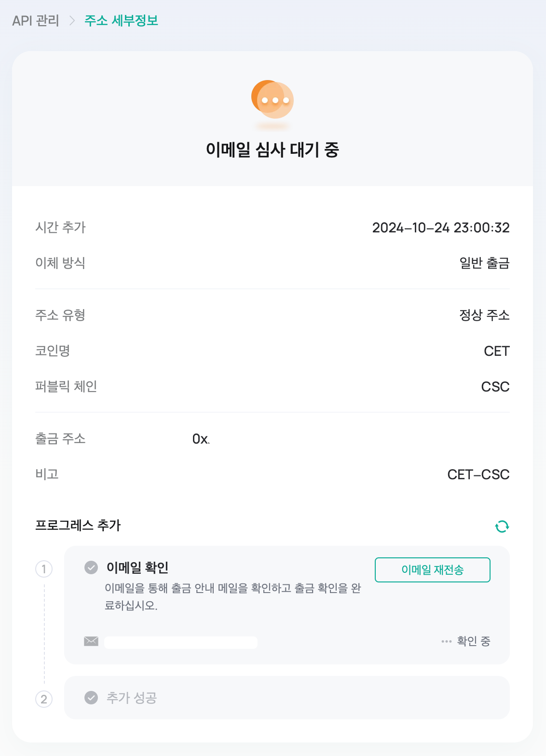Click the 이메일 심사 대기 중 heading
Screen dimensions: 546x756
pos(273,149)
